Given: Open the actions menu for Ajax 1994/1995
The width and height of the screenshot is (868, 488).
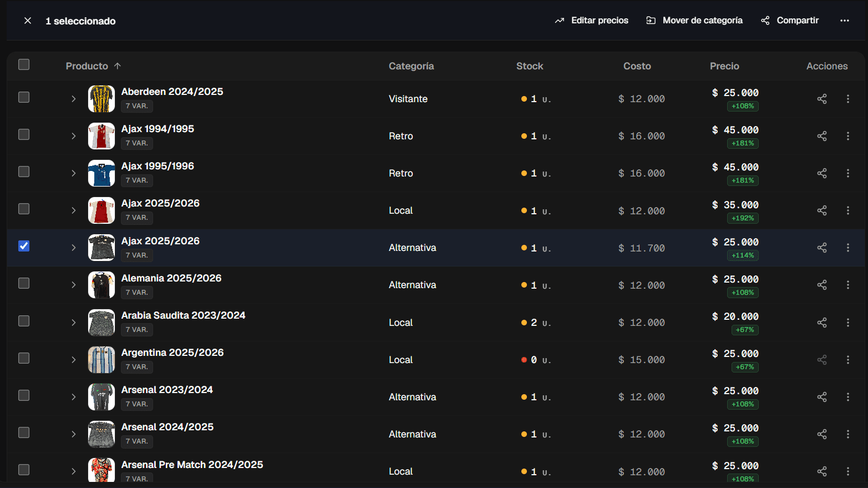Looking at the screenshot, I should point(848,136).
